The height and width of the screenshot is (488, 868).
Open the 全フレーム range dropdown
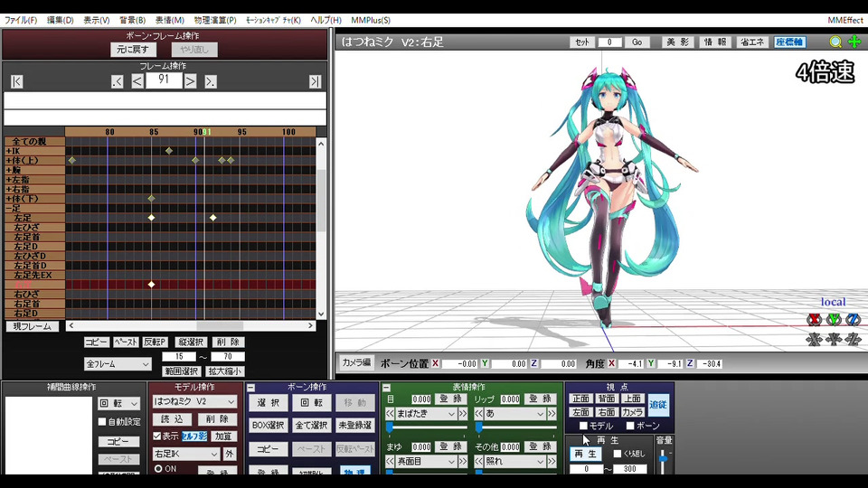[x=118, y=364]
